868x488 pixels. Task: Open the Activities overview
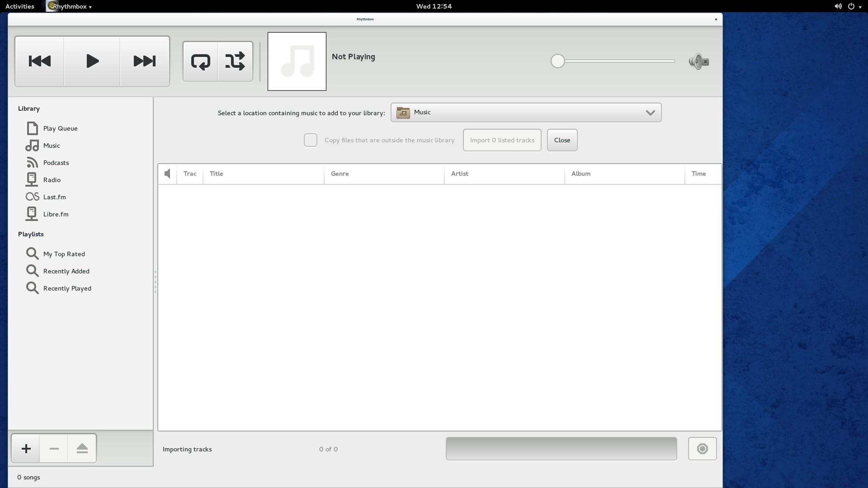(19, 6)
